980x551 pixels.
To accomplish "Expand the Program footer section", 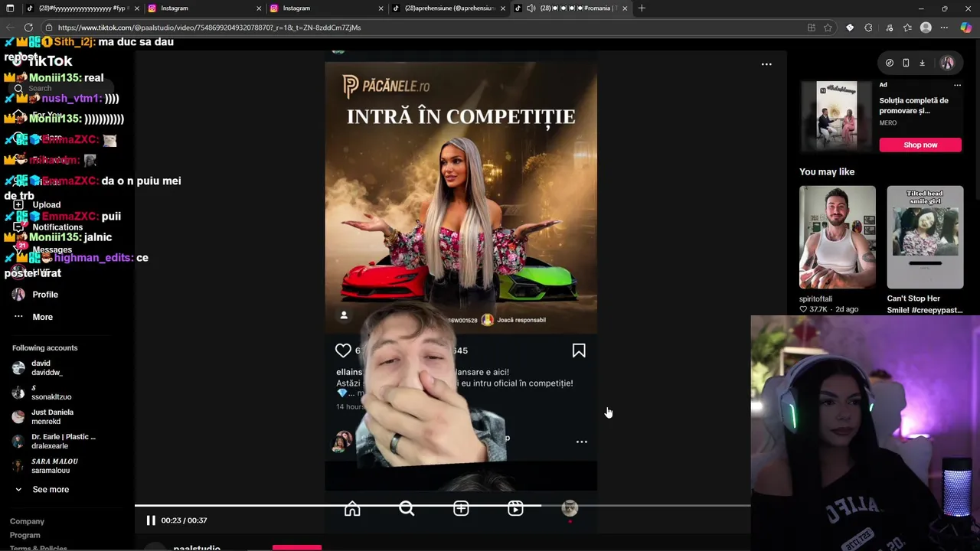I will 24,536.
